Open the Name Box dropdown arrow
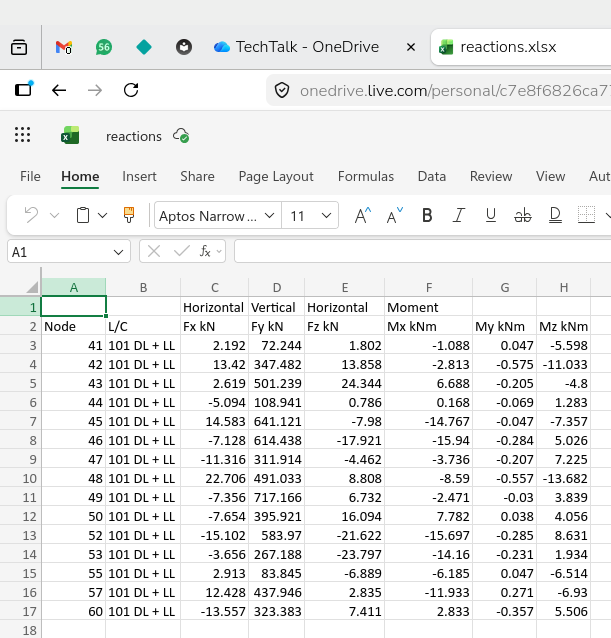The image size is (611, 638). point(118,252)
